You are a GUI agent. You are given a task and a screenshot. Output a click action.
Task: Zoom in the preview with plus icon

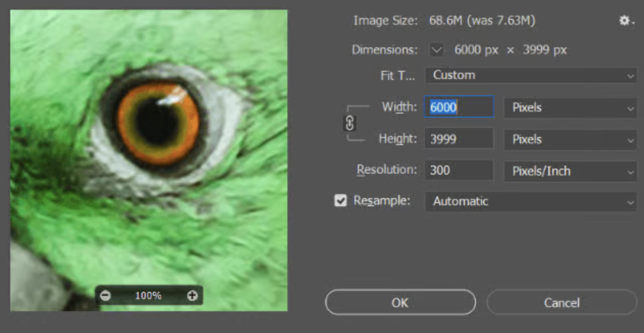pos(192,295)
